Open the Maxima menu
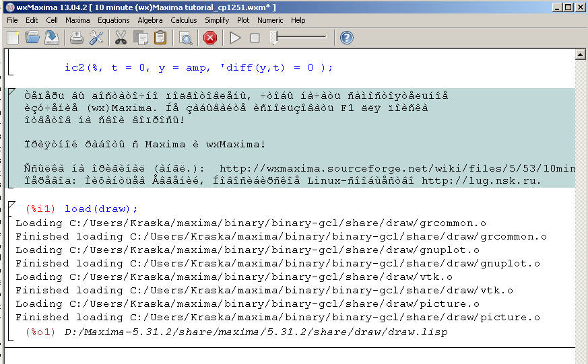Viewport: 588px width, 364px height. coord(77,20)
